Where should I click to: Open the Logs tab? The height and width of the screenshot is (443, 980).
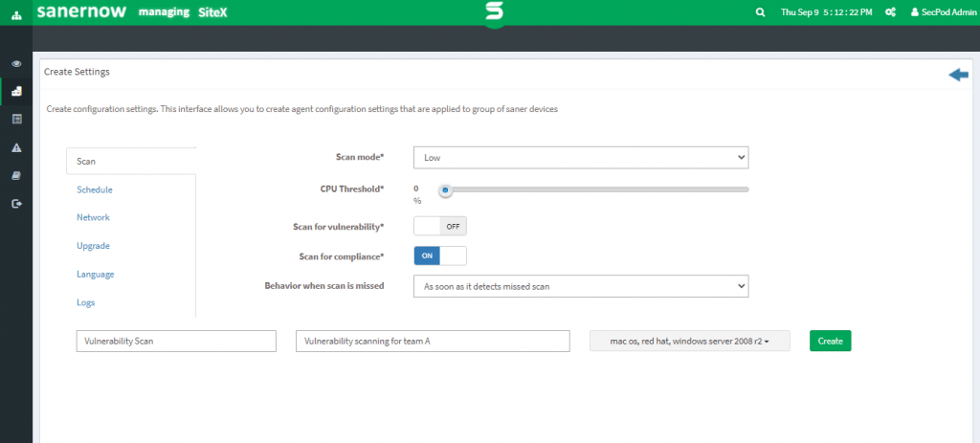pyautogui.click(x=86, y=302)
